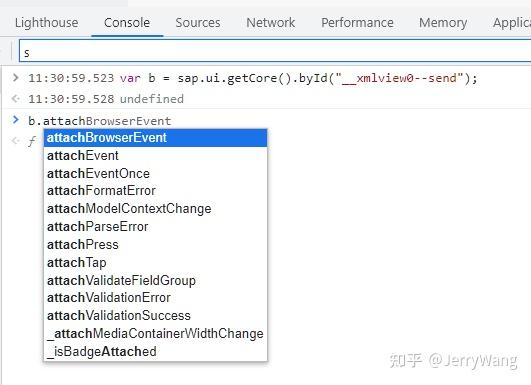
Task: Open the Lighthouse tab
Action: tap(46, 23)
